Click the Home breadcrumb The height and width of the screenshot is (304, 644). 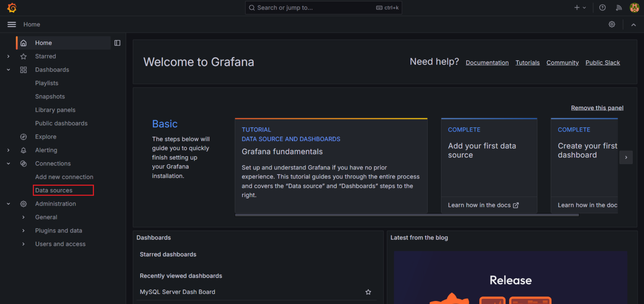(31, 24)
